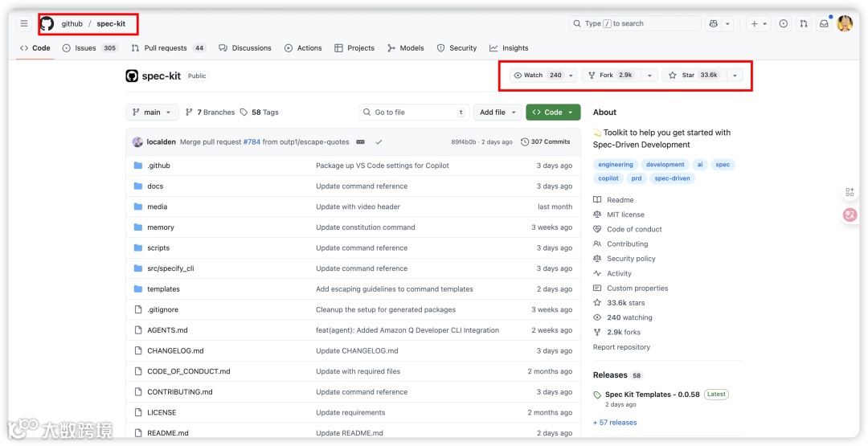The height and width of the screenshot is (446, 868).
Task: Open the hamburger navigation menu
Action: click(x=24, y=24)
